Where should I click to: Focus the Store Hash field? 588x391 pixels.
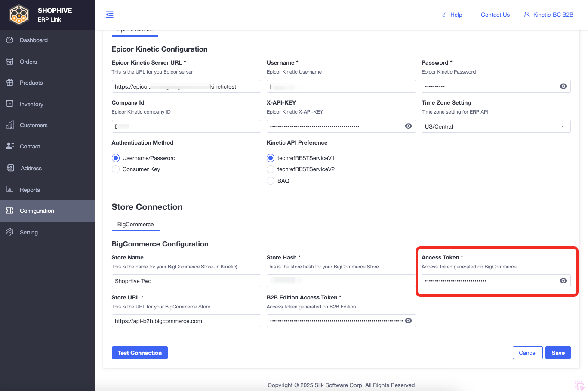tap(341, 281)
